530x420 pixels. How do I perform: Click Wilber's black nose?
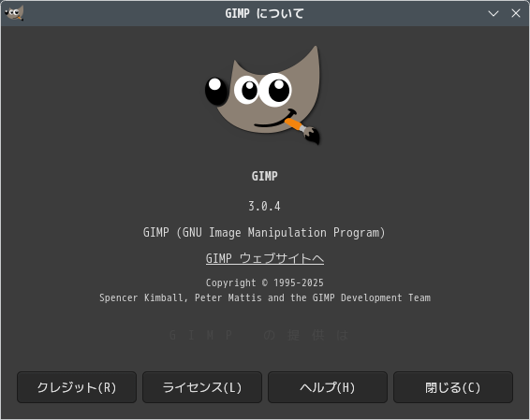(x=215, y=91)
